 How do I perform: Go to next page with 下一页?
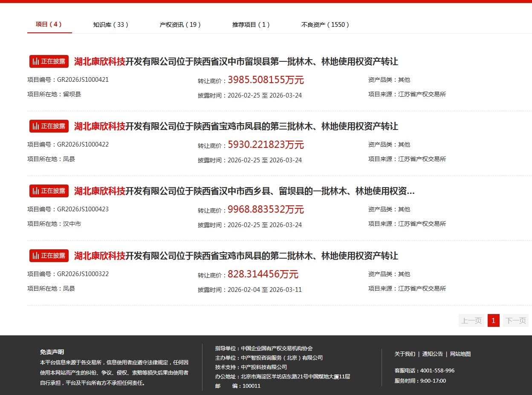(516, 320)
